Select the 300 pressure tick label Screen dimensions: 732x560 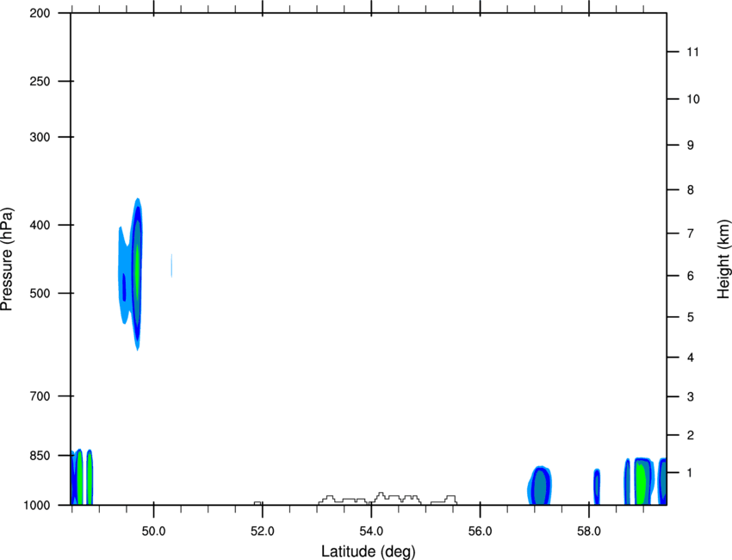[40, 137]
